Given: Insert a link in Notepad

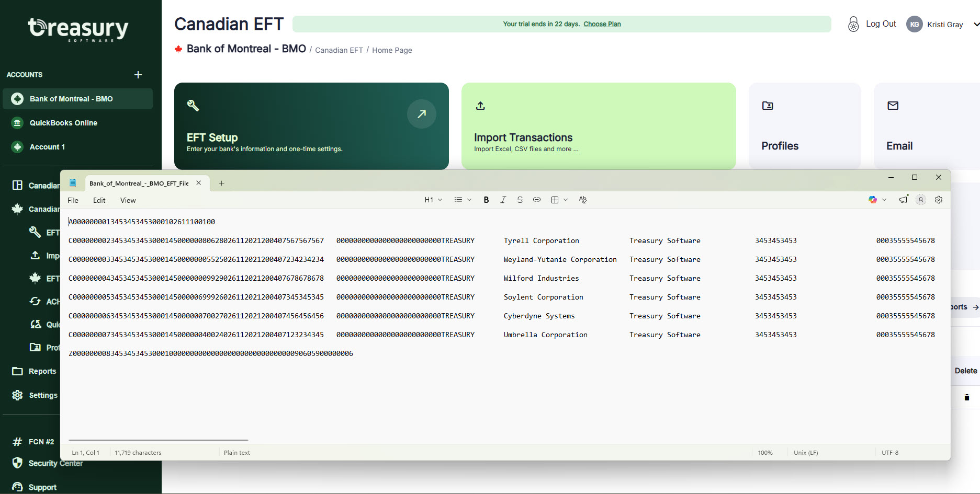Looking at the screenshot, I should coord(537,200).
